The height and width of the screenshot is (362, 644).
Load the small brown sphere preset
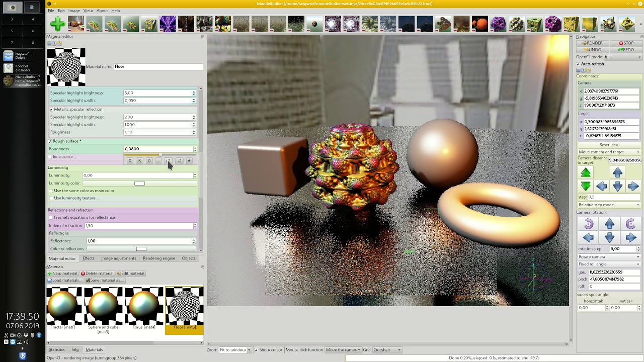(x=314, y=24)
